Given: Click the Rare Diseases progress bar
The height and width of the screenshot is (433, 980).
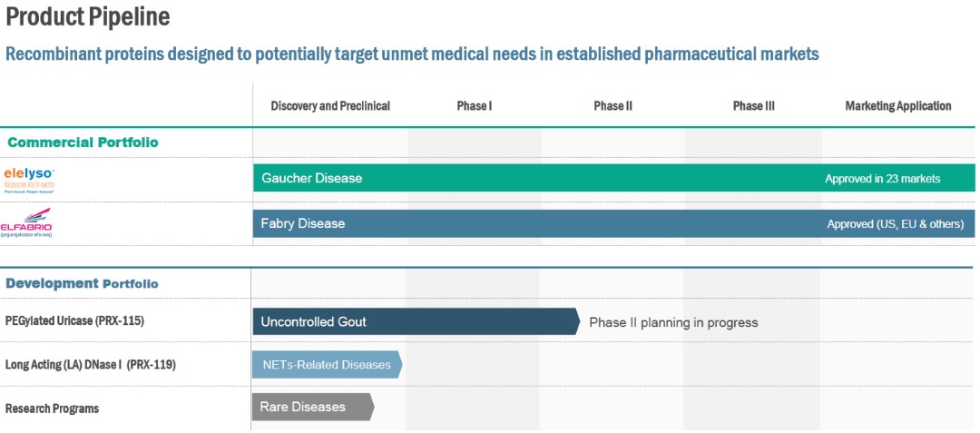Looking at the screenshot, I should point(312,407).
